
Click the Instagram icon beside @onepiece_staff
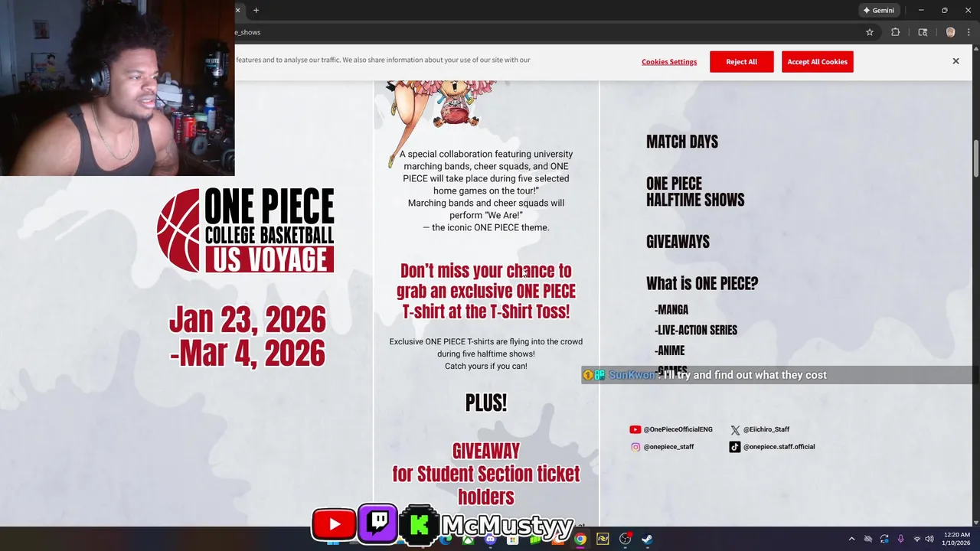(635, 447)
